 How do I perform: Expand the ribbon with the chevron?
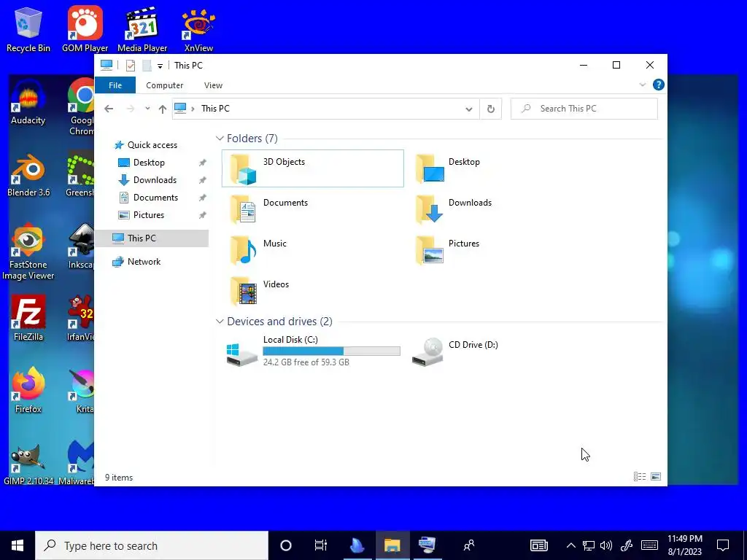642,85
